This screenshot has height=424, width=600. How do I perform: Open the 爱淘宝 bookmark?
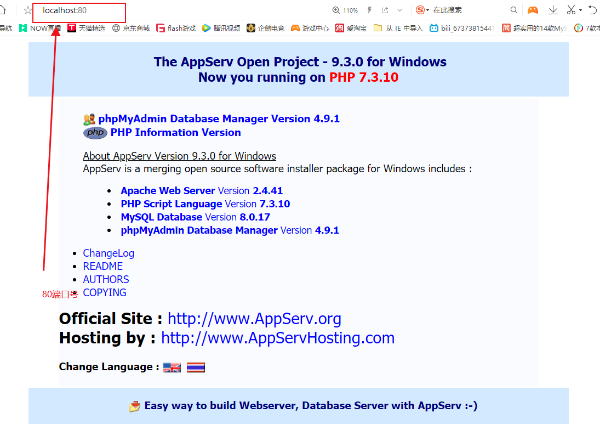pyautogui.click(x=351, y=28)
